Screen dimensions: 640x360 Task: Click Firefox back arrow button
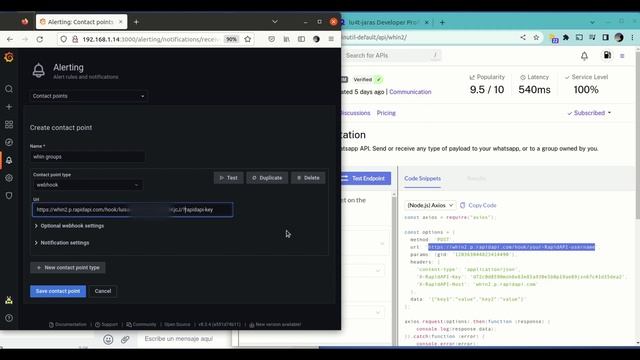pos(10,39)
